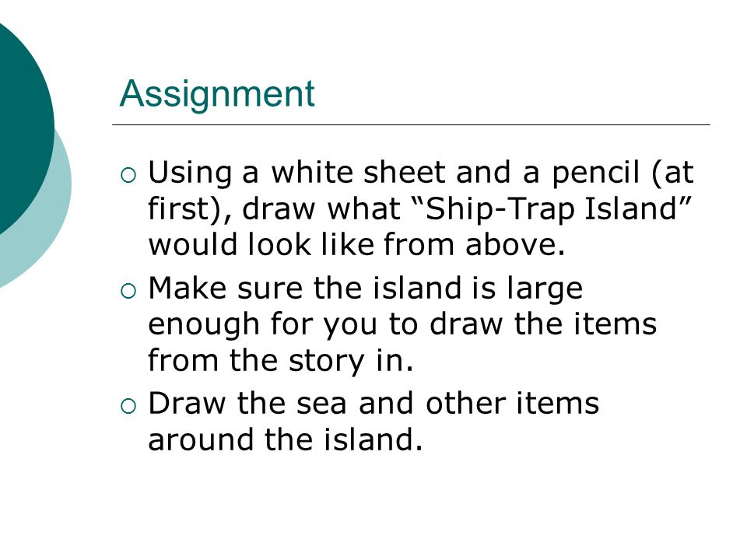This screenshot has width=747, height=560.
Task: Click the word "pencil" in first bullet
Action: coord(595,173)
